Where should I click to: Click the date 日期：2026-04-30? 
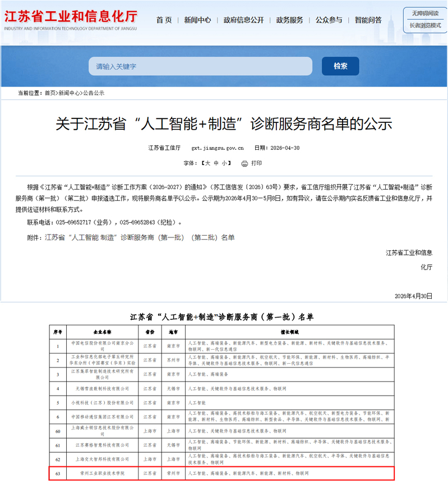277,148
